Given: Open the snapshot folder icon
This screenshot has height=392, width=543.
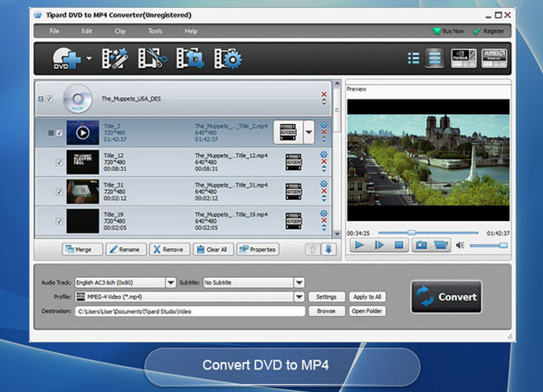Looking at the screenshot, I should click(441, 245).
